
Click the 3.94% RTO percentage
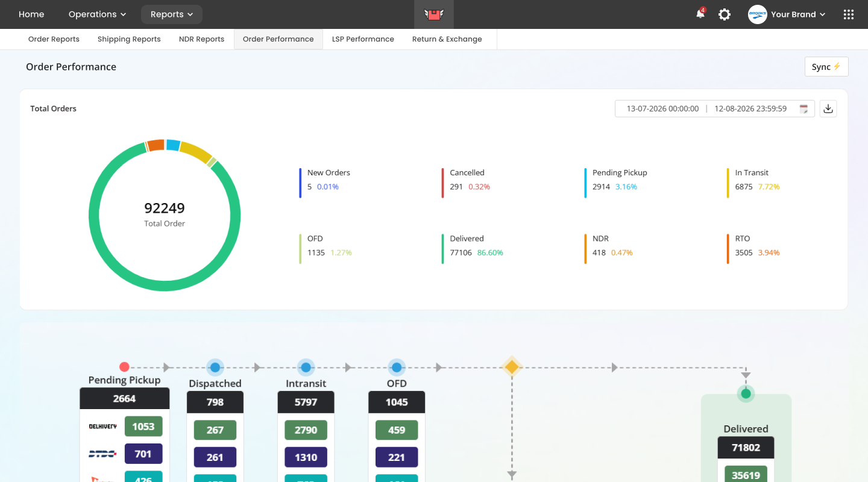tap(769, 253)
